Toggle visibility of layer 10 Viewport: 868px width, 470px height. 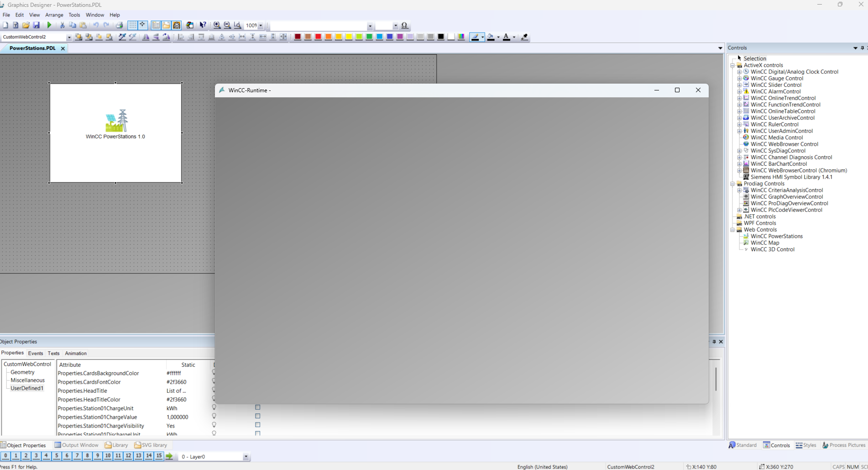pyautogui.click(x=108, y=456)
